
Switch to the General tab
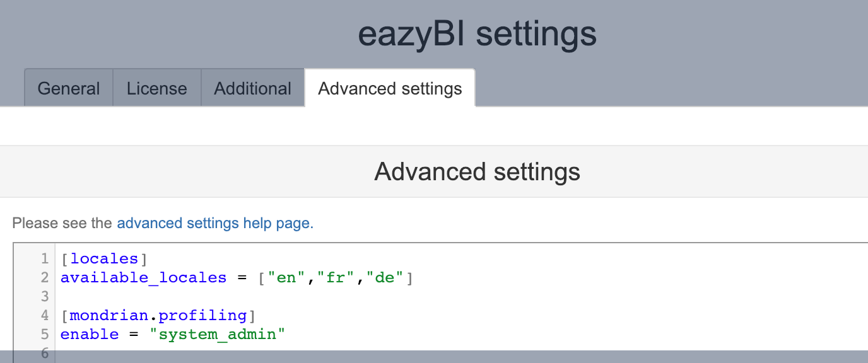67,88
